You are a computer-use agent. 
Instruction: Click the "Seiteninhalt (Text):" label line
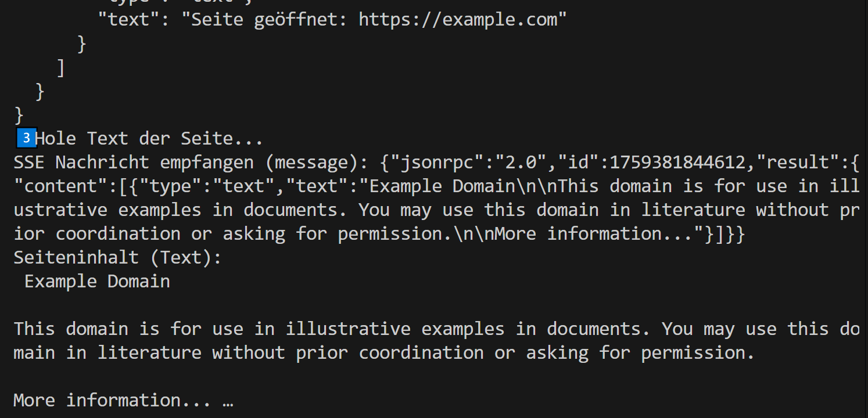coord(117,257)
